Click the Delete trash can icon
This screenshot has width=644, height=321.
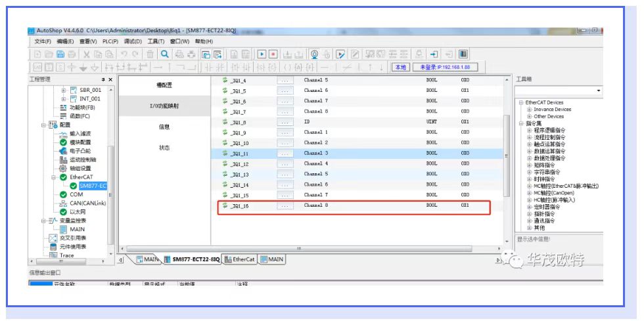(150, 54)
